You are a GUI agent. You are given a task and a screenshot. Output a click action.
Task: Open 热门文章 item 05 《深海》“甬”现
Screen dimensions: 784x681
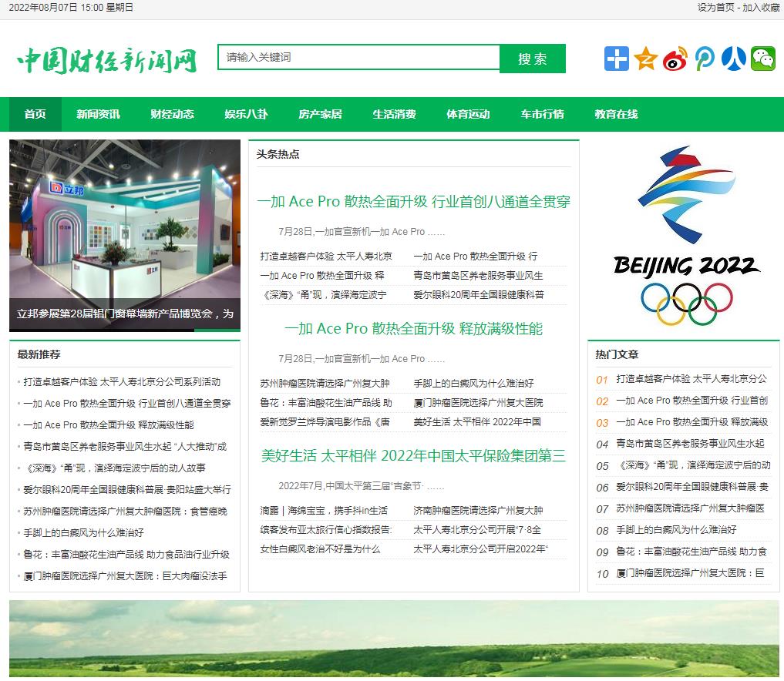694,465
